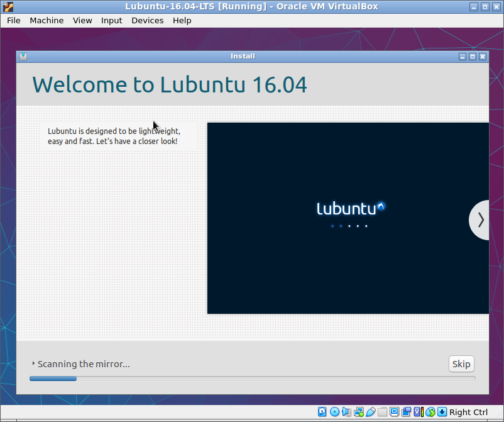Open the File menu
The height and width of the screenshot is (422, 504).
point(14,21)
